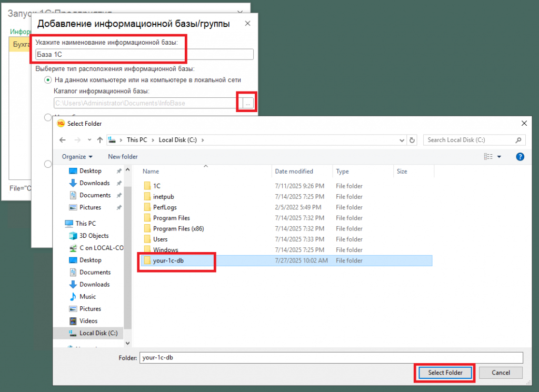
Task: Open pinned Desktop in Quick access
Action: (x=91, y=171)
